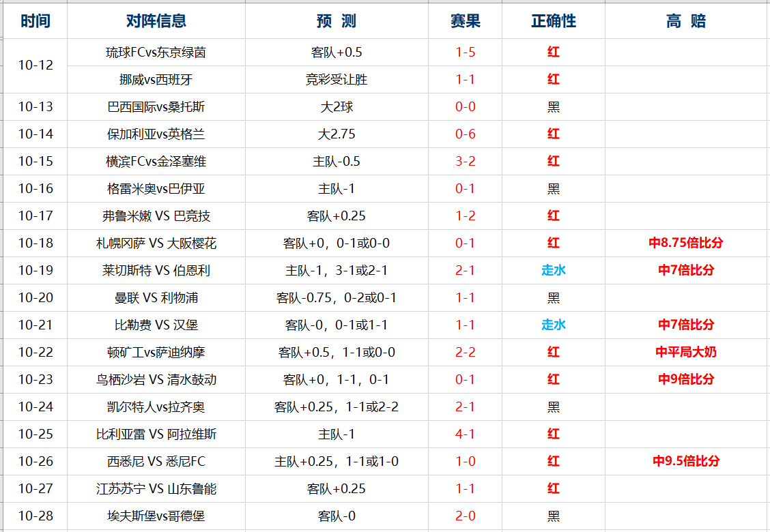Click the 中9.5倍比分 cell

coord(686,461)
